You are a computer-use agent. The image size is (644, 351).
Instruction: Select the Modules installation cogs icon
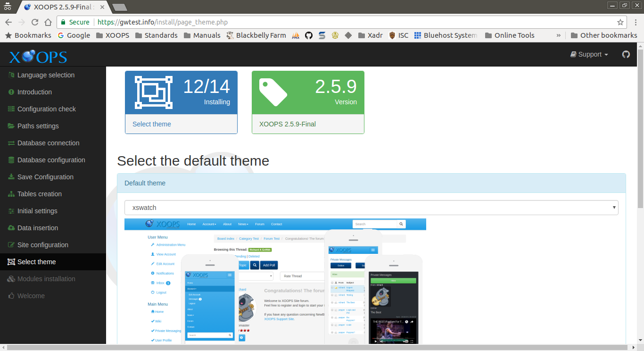pyautogui.click(x=10, y=279)
